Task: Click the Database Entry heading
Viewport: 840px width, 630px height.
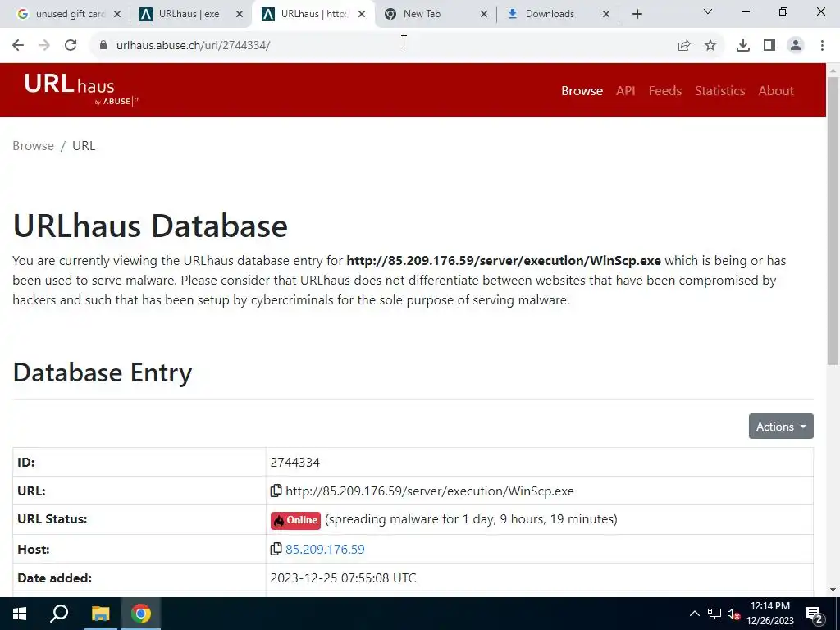Action: click(x=103, y=372)
